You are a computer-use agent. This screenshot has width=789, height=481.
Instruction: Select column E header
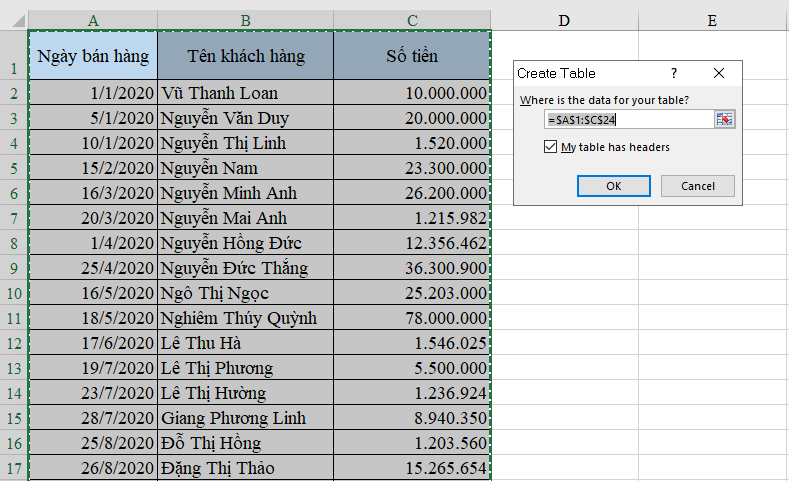coord(712,19)
